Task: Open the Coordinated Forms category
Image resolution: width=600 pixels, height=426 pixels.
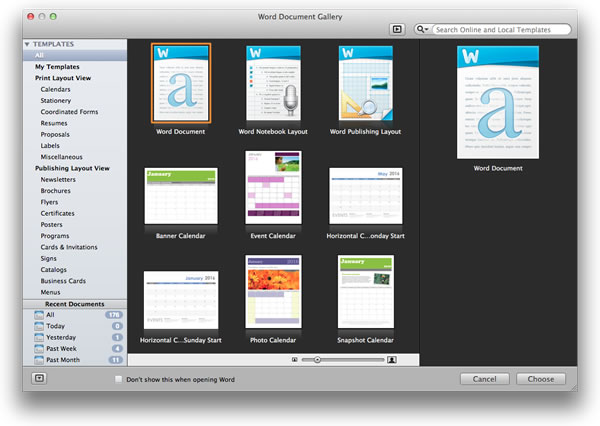Action: click(x=69, y=112)
